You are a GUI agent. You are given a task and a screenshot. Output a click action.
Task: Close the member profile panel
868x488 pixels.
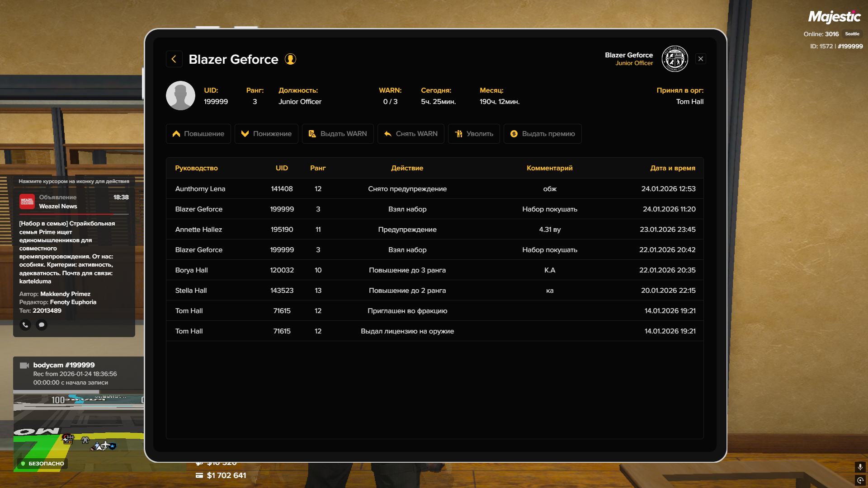click(x=700, y=59)
